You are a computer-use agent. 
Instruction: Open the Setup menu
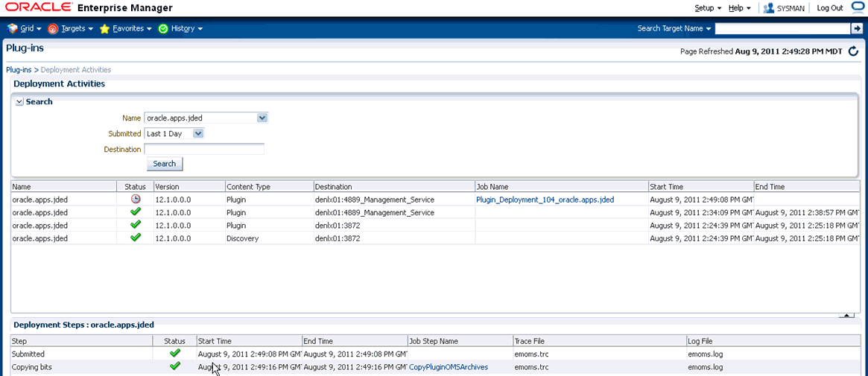pos(708,8)
